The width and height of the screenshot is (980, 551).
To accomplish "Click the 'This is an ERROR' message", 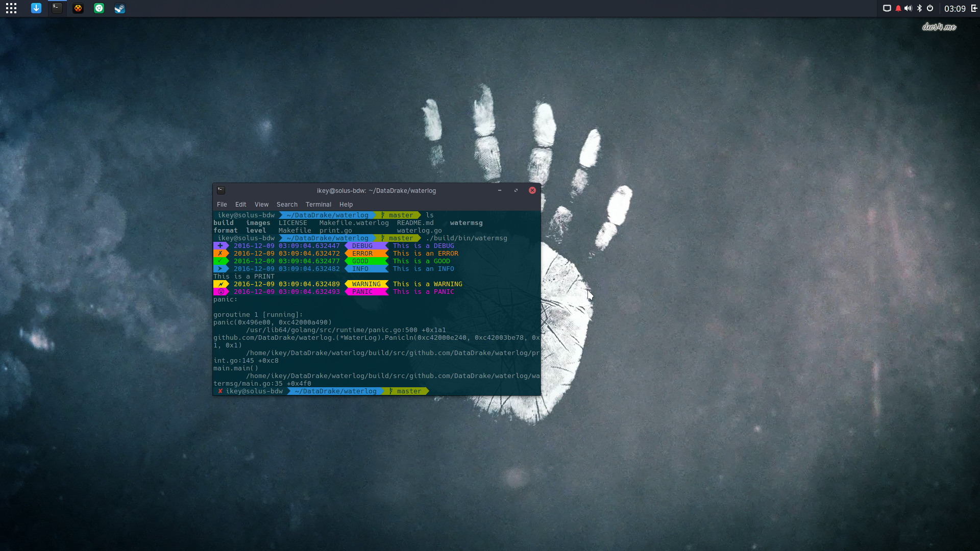I will [x=426, y=254].
